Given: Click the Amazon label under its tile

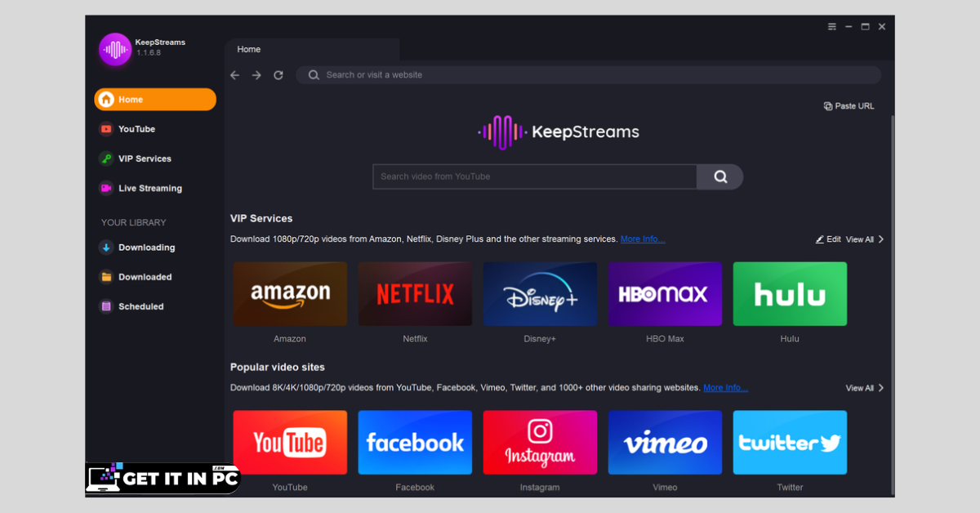Looking at the screenshot, I should 290,339.
